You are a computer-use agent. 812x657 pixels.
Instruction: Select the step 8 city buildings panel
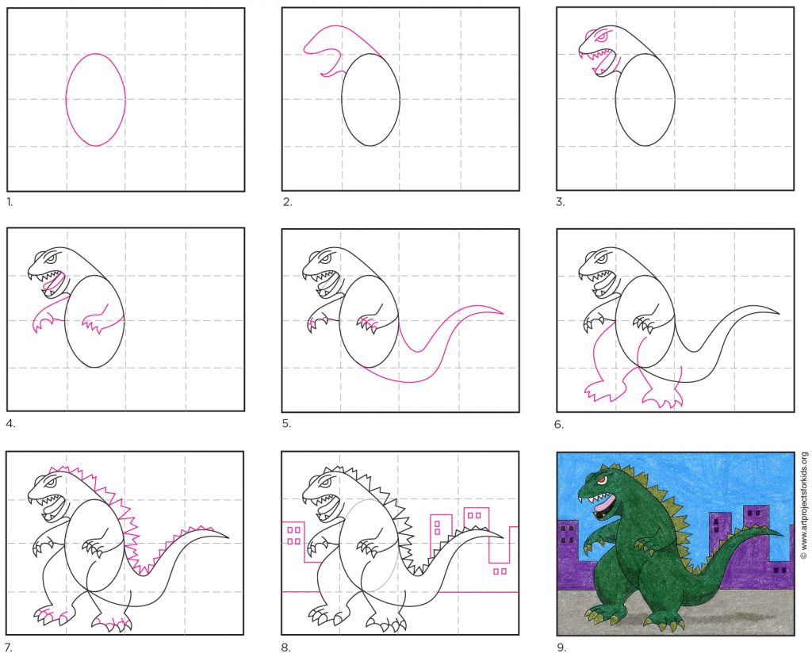pos(400,543)
